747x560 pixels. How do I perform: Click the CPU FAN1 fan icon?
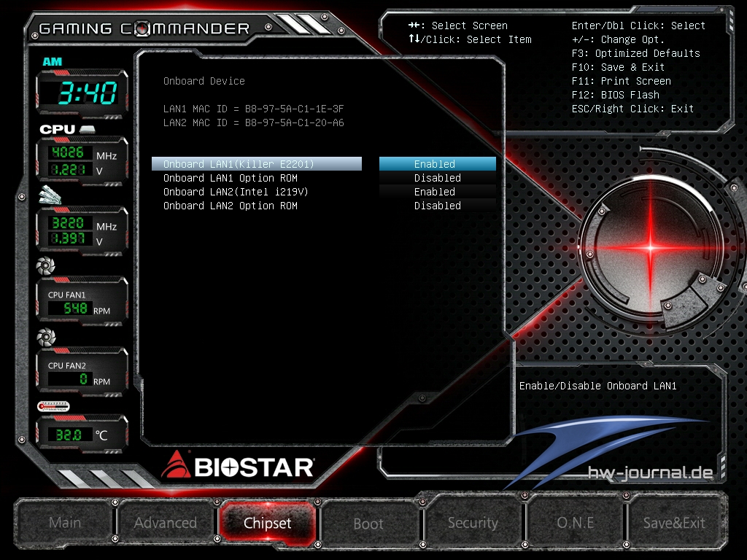(x=46, y=267)
